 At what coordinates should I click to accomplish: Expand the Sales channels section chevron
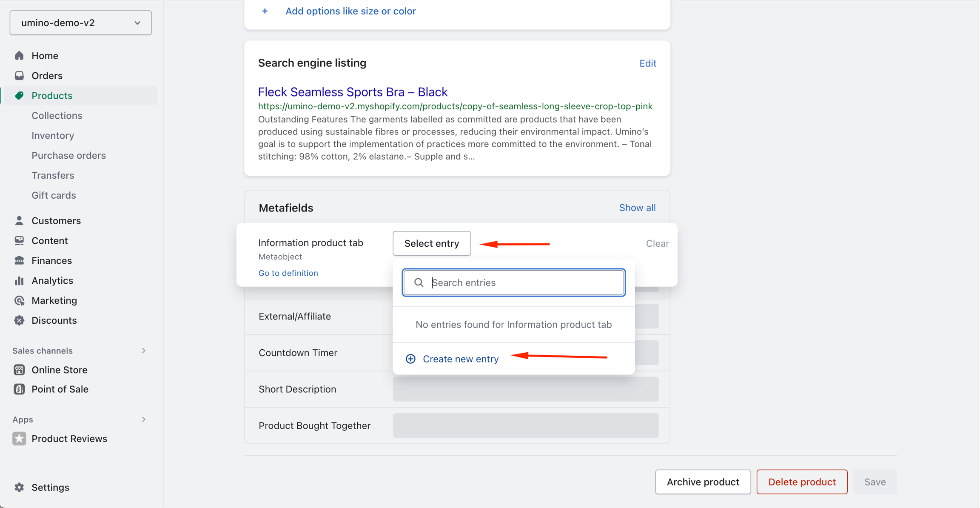click(144, 351)
